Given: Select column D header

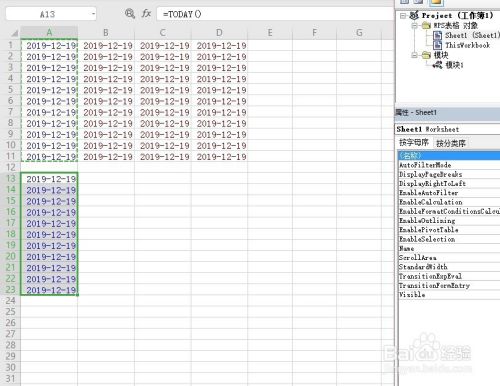Looking at the screenshot, I should click(219, 33).
